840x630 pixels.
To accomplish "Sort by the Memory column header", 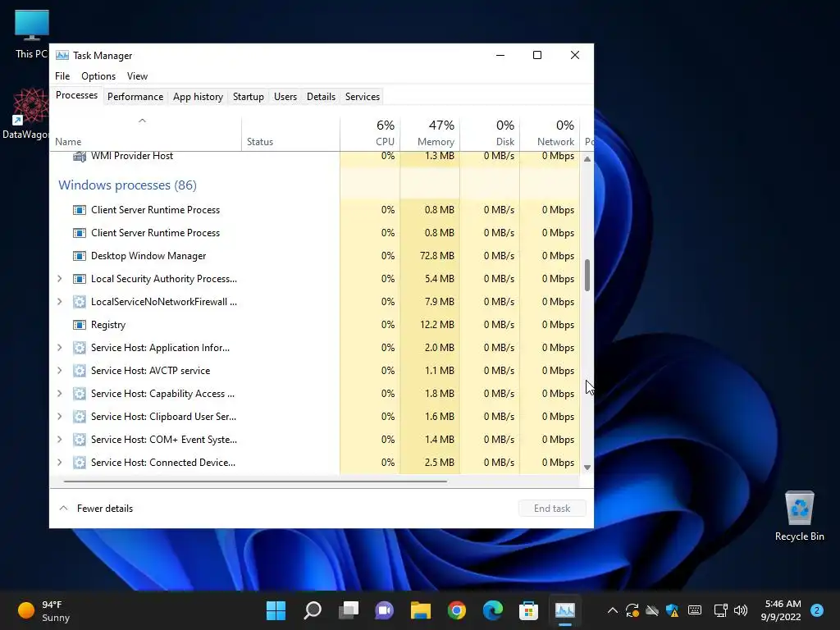I will (x=430, y=134).
